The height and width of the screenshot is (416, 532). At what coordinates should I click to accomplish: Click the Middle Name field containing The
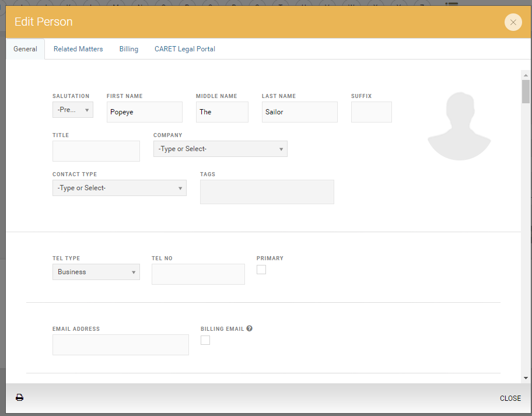222,112
